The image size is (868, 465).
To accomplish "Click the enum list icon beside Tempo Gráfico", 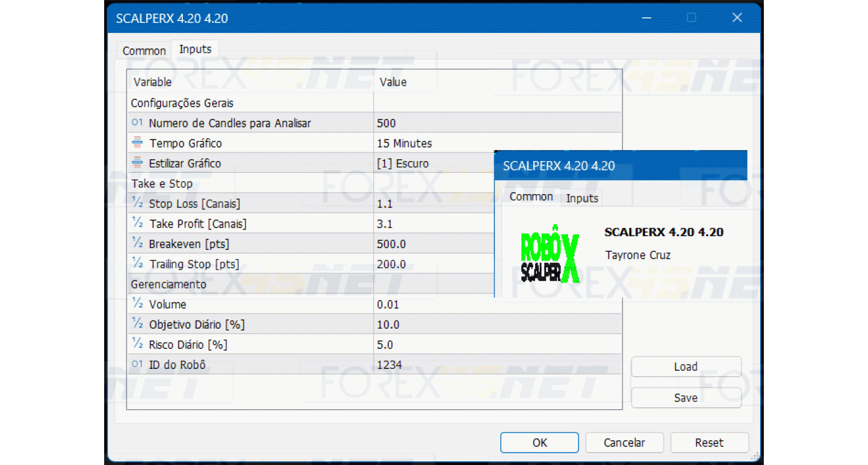I will point(136,143).
